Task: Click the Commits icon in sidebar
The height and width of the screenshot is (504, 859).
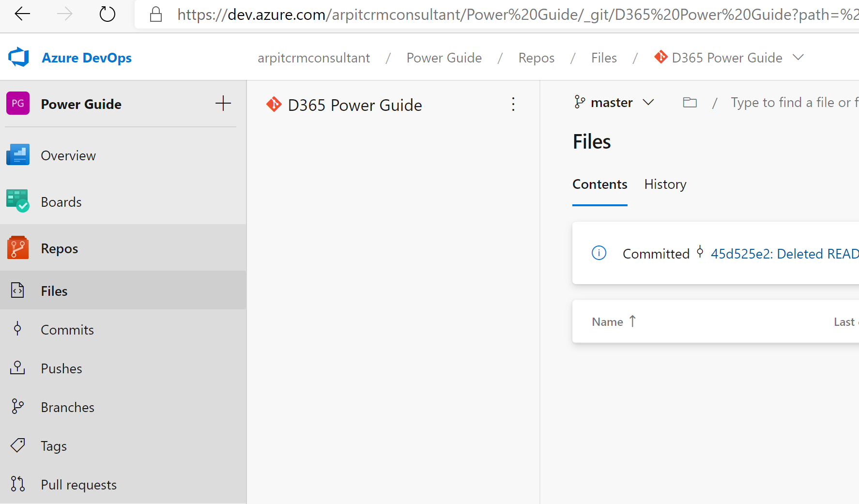Action: [17, 329]
